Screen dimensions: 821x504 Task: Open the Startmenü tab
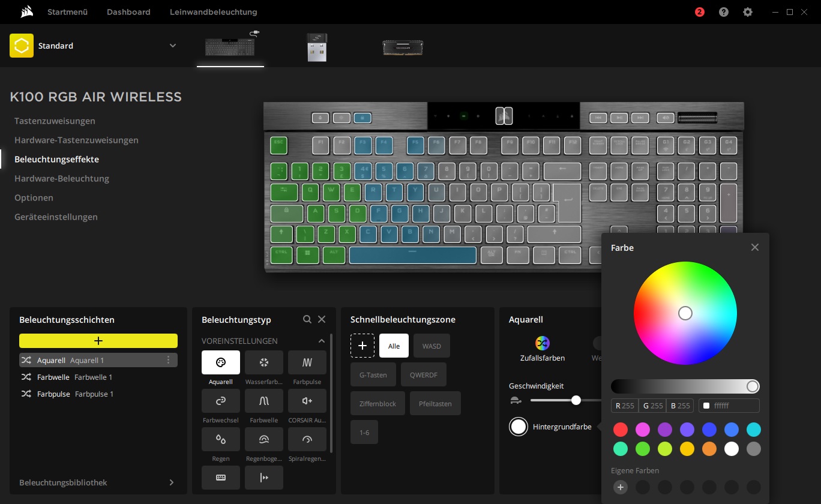point(68,12)
